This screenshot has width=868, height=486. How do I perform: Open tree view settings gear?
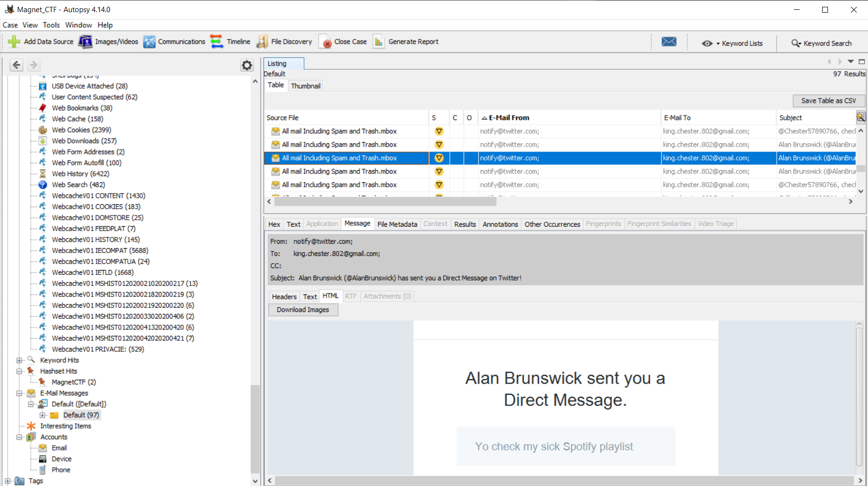pyautogui.click(x=247, y=65)
